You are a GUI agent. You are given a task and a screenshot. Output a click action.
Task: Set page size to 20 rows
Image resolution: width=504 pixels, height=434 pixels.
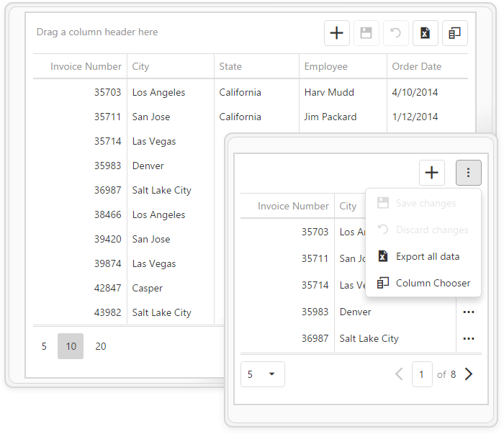click(101, 346)
